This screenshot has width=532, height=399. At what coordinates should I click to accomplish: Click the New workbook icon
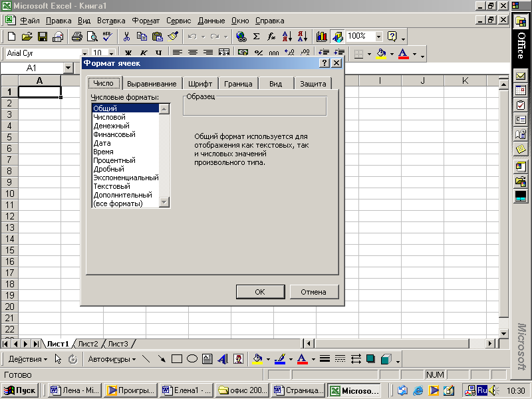click(x=11, y=37)
